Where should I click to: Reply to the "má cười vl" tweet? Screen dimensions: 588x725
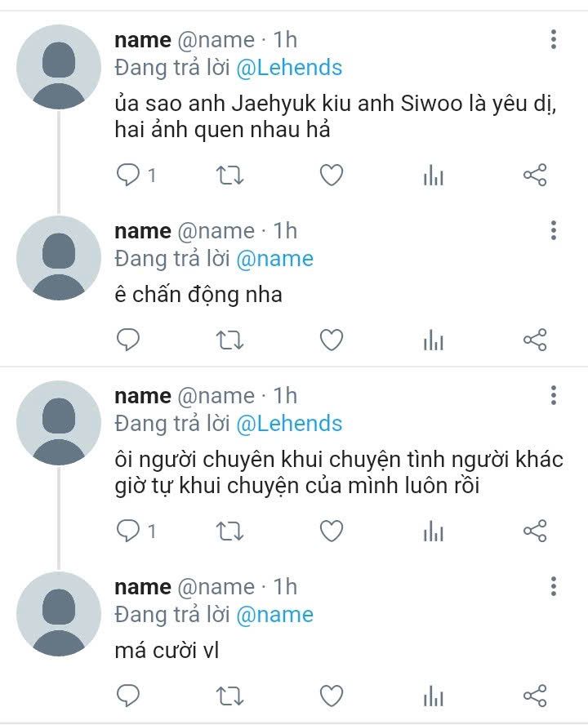point(129,695)
